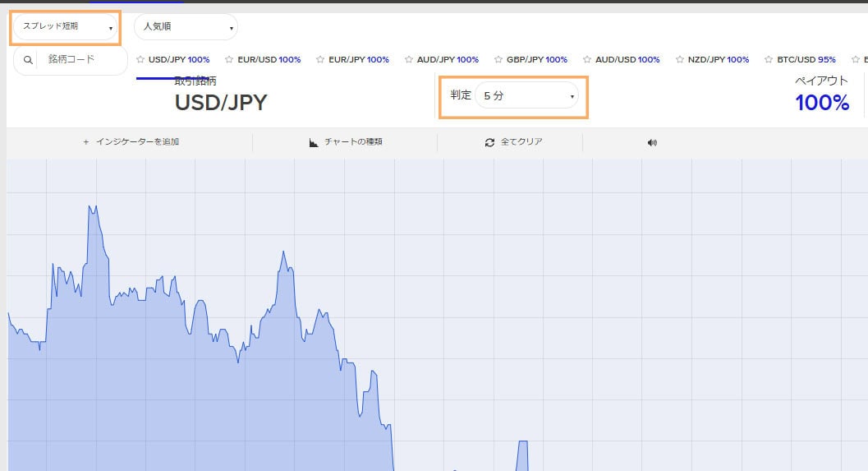Open the 人気順 sort order dropdown
The image size is (868, 471).
tap(186, 26)
